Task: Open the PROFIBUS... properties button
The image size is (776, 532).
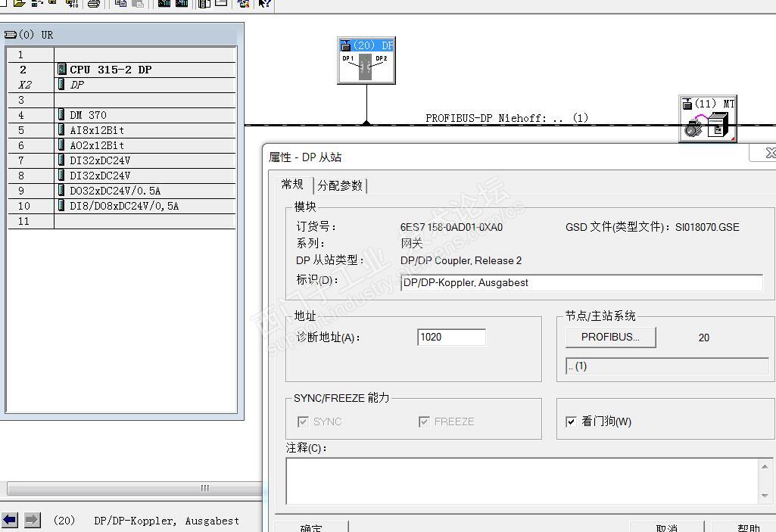Action: point(611,337)
